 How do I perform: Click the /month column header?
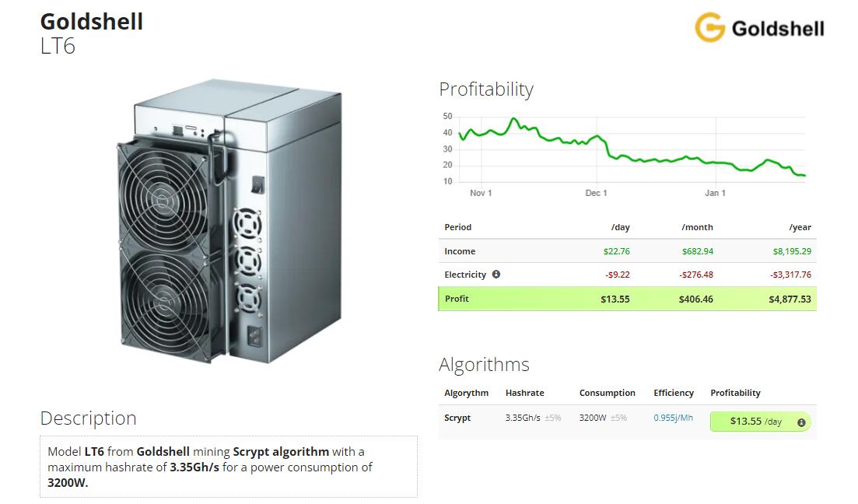697,227
